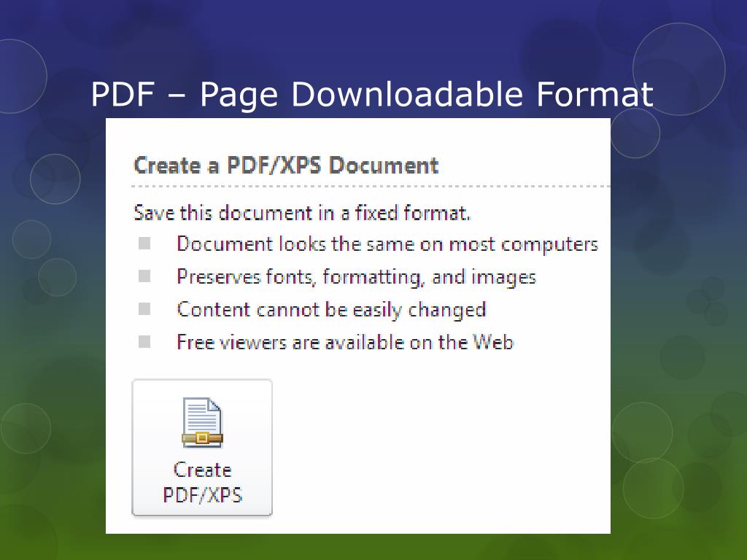Select 'Document looks the same on most computers'

click(387, 244)
